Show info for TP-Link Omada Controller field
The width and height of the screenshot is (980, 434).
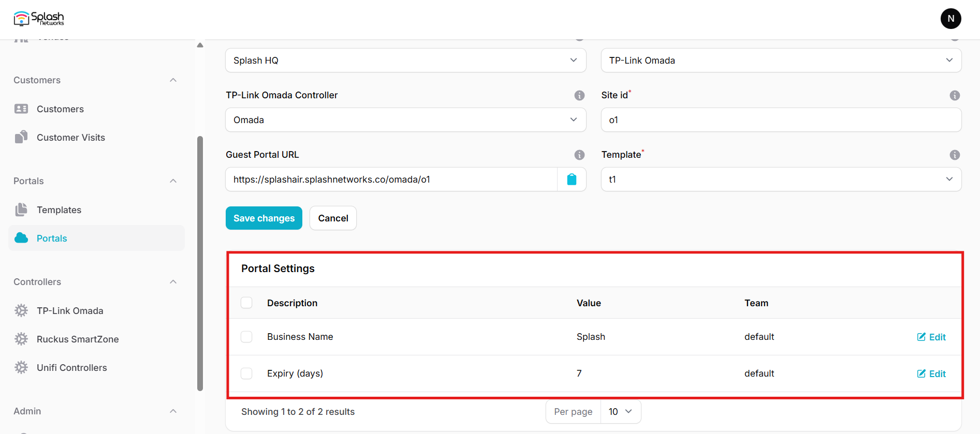(579, 95)
